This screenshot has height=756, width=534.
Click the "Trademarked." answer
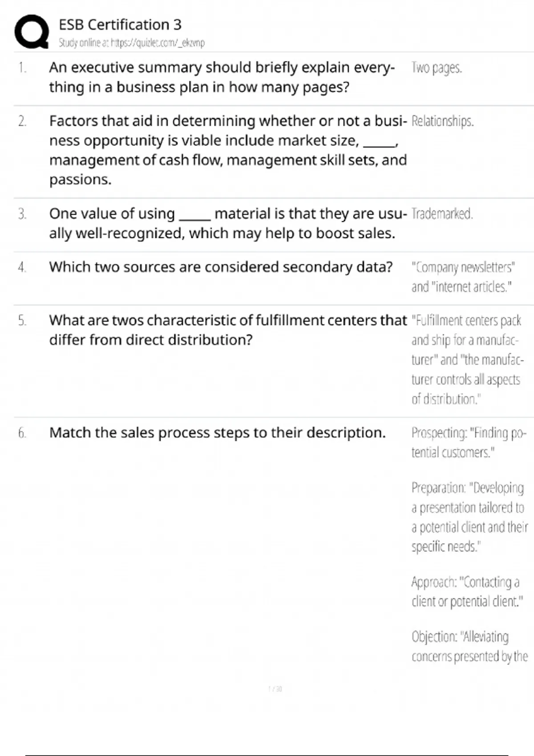click(x=442, y=214)
